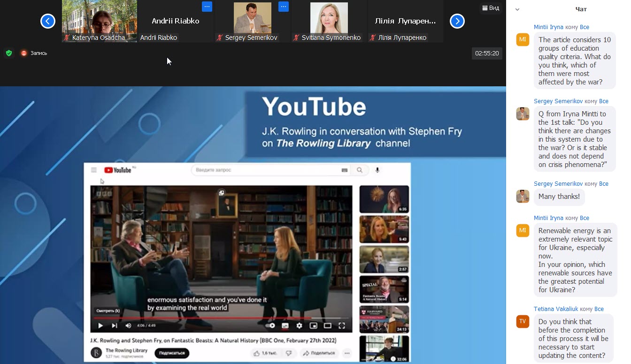The height and width of the screenshot is (364, 631).
Task: Click the YouTube search magnifier icon
Action: point(360,170)
